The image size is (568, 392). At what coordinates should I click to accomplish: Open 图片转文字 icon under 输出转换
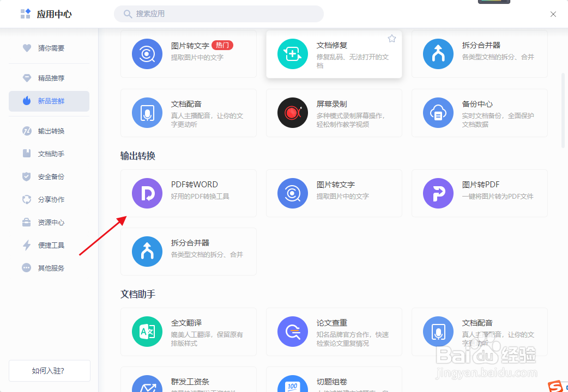pyautogui.click(x=293, y=193)
